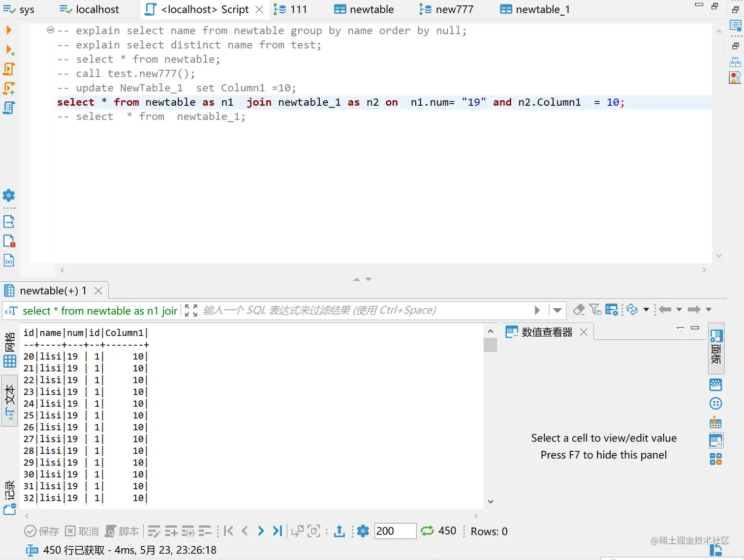Click the 取消 cancel button
Image resolution: width=744 pixels, height=560 pixels.
82,531
